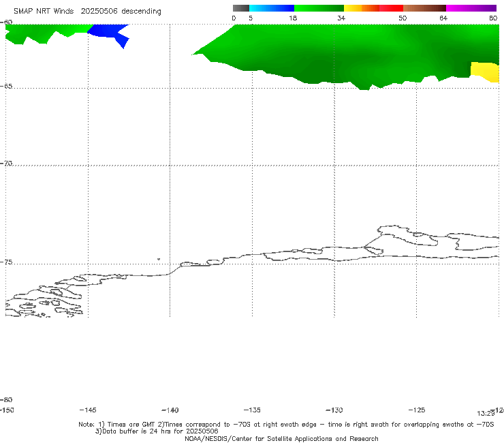Click the "34" color bar scale label
Screen dimensions: 504x443
(341, 18)
